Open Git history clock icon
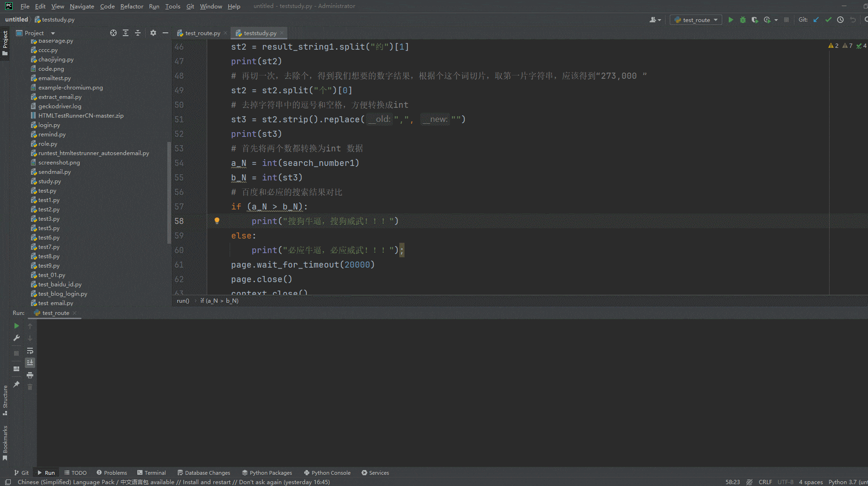Viewport: 868px width, 486px height. [840, 20]
